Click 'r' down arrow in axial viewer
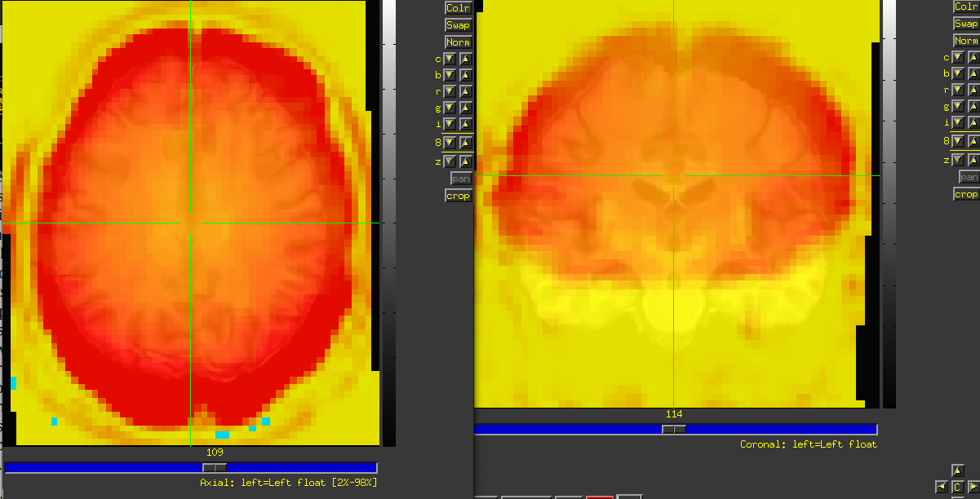Image resolution: width=980 pixels, height=499 pixels. pos(450,91)
